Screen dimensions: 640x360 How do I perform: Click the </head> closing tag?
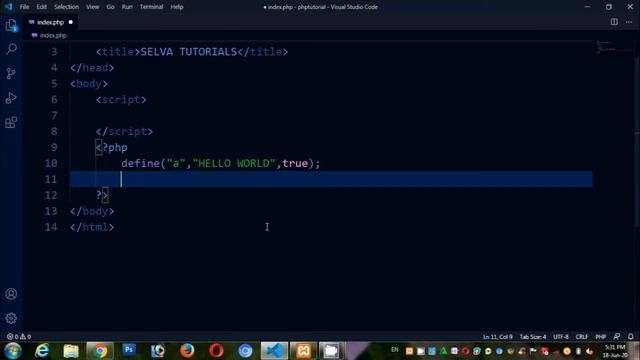(92, 68)
